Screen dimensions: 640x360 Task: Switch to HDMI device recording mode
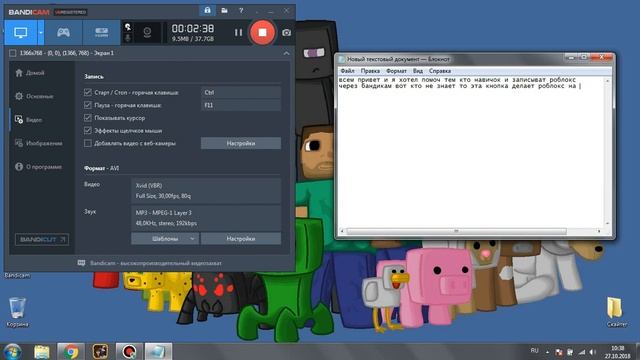click(101, 32)
